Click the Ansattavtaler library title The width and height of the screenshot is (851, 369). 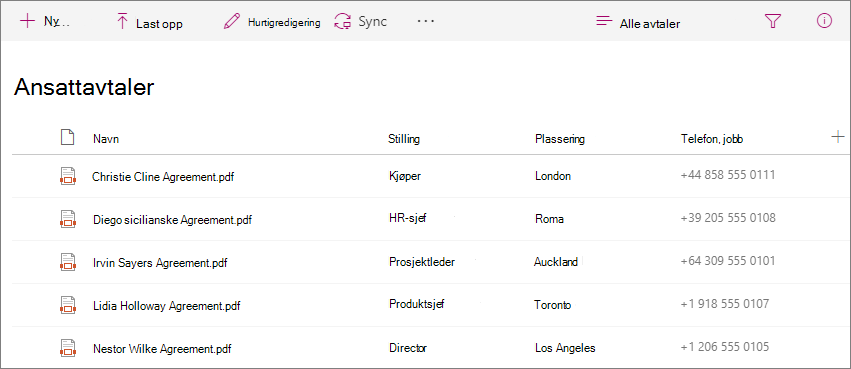point(84,87)
